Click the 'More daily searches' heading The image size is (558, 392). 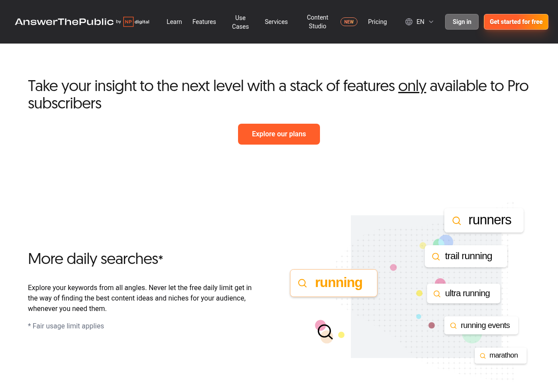[95, 259]
